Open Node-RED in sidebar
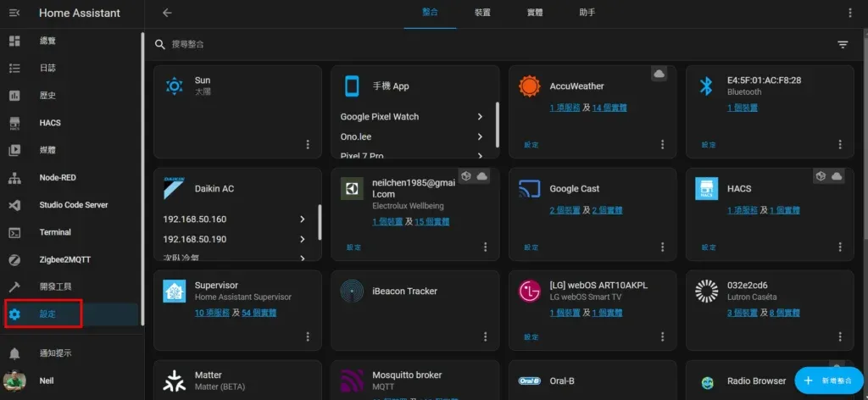This screenshot has width=868, height=400. (x=71, y=178)
